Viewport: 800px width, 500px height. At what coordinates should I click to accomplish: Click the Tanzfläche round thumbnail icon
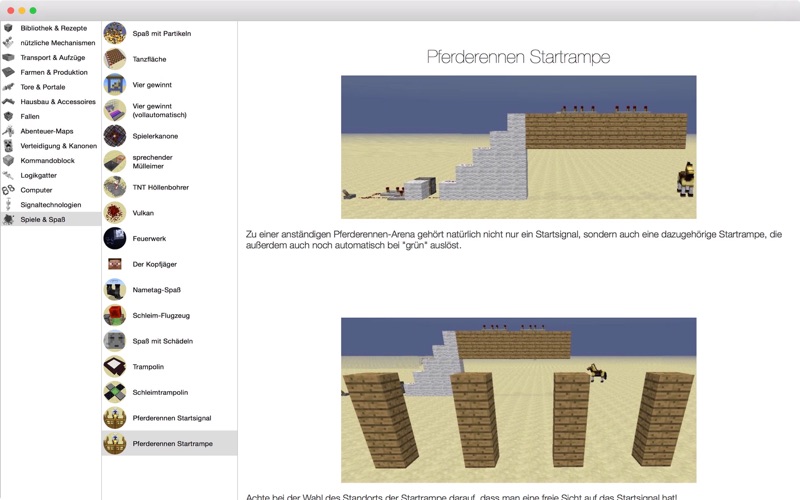[x=115, y=59]
